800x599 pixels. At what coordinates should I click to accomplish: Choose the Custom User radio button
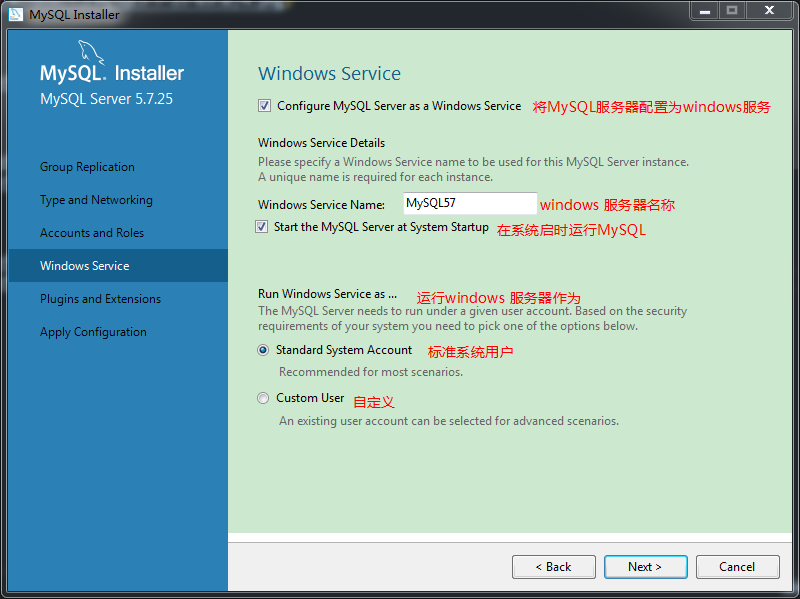click(x=264, y=398)
